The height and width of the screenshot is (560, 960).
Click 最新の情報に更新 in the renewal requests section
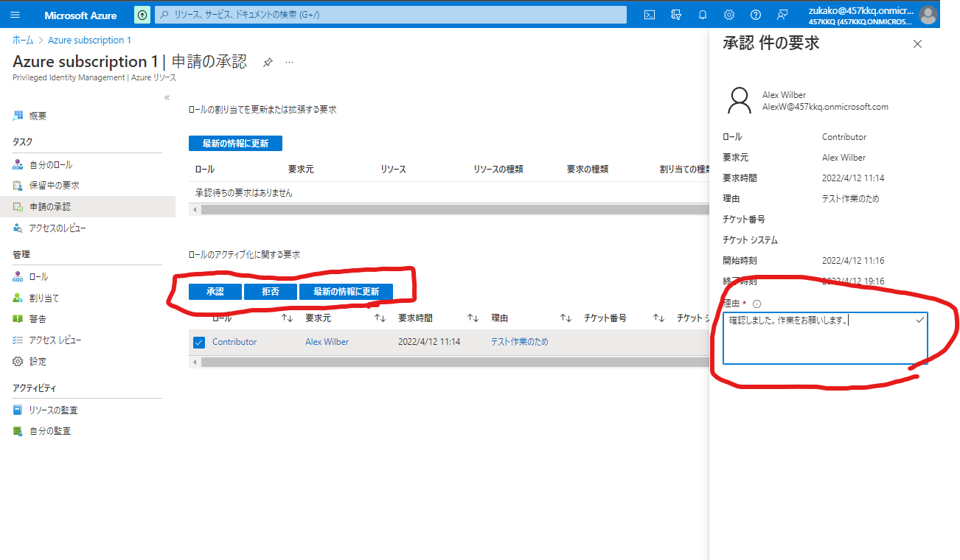[x=235, y=144]
